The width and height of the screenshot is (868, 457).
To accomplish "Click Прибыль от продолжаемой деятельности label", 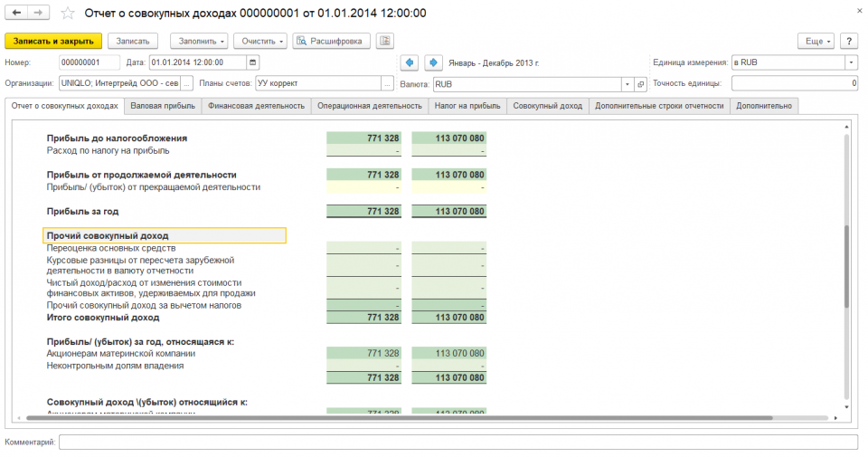I will coord(142,175).
